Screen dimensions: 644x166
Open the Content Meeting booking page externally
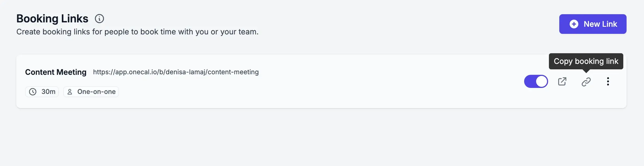[x=562, y=81]
